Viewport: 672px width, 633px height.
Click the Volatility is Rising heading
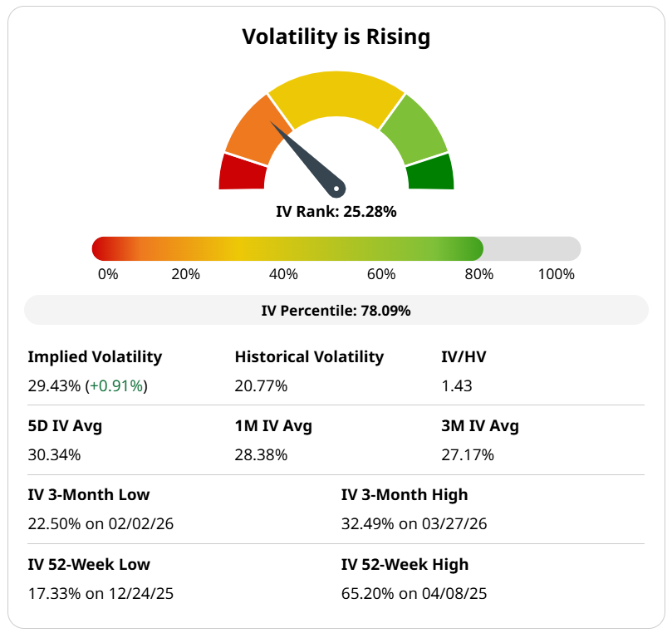(x=336, y=37)
